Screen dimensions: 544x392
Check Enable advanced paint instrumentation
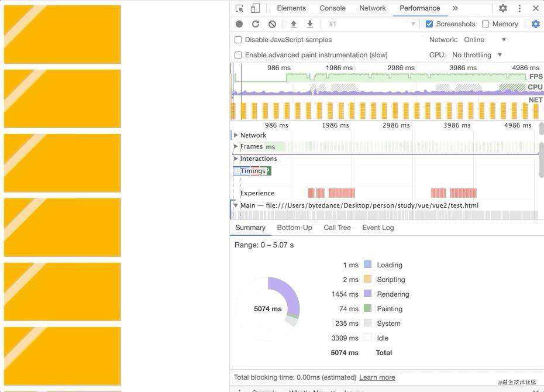click(x=238, y=55)
